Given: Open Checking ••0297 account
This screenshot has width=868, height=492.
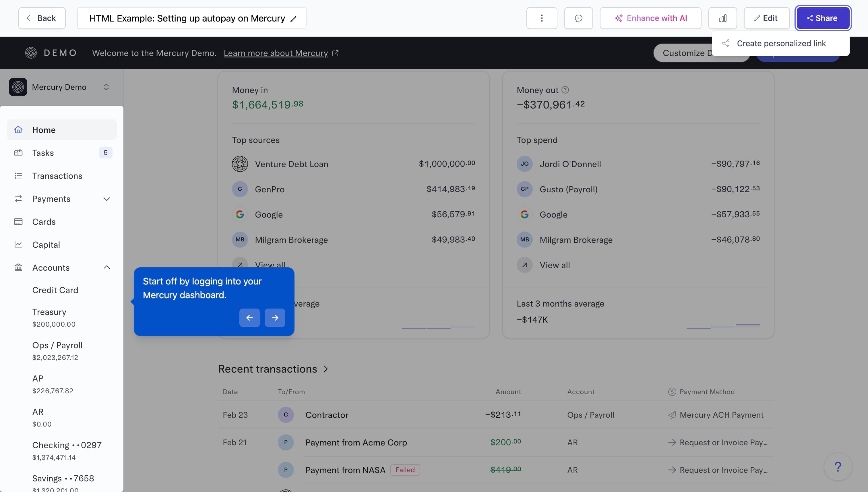Looking at the screenshot, I should [67, 451].
